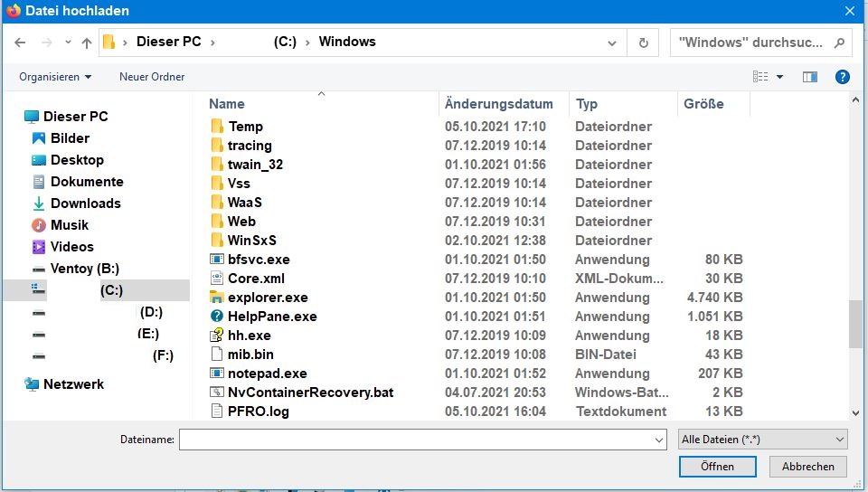Expand the Dateiname history dropdown
The width and height of the screenshot is (868, 492).
click(x=659, y=440)
